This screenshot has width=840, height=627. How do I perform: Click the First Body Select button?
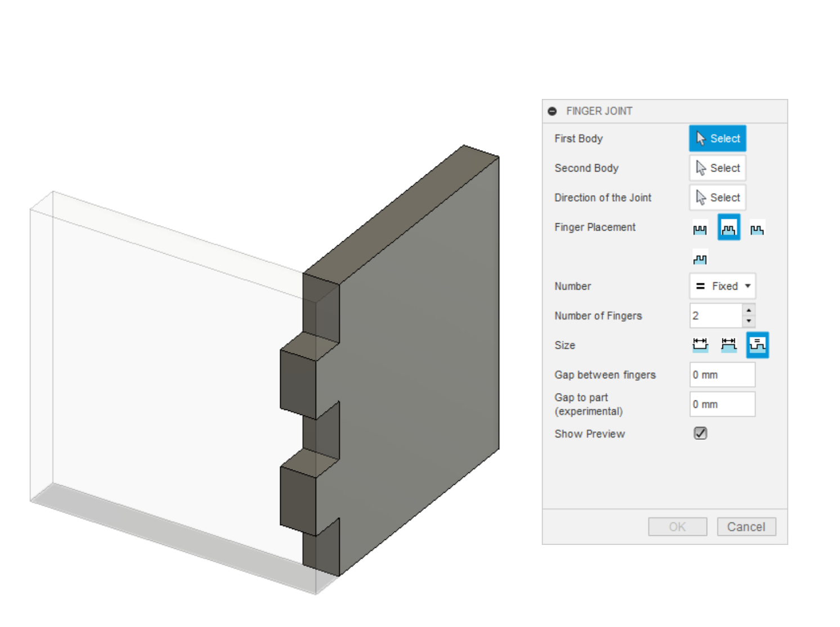(x=717, y=138)
